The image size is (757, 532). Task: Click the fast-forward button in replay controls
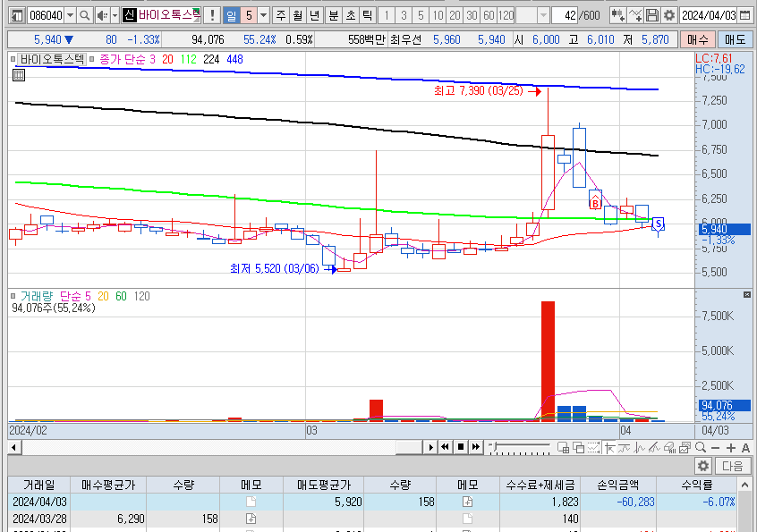[475, 447]
